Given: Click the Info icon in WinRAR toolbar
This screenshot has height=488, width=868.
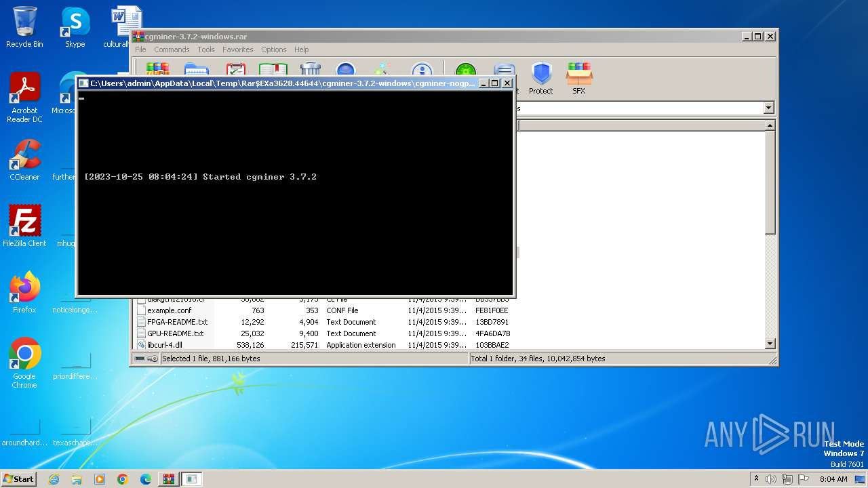Looking at the screenshot, I should pos(422,70).
